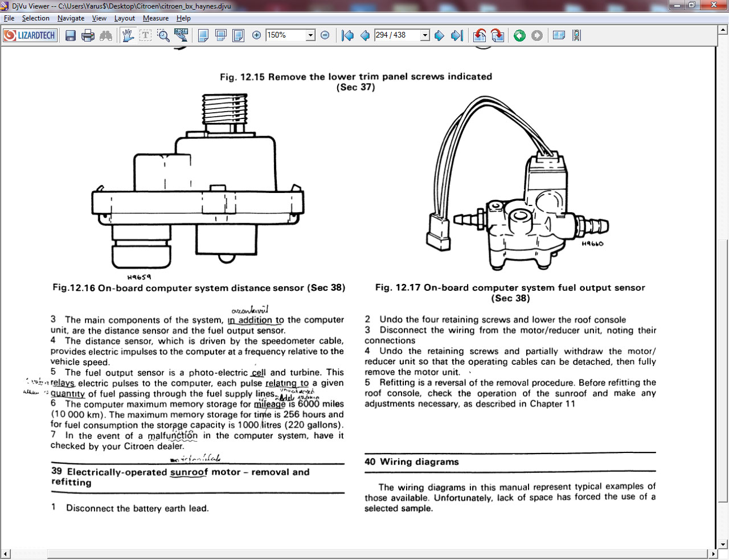Zoom out with the minus button
This screenshot has height=560, width=729.
(x=325, y=35)
